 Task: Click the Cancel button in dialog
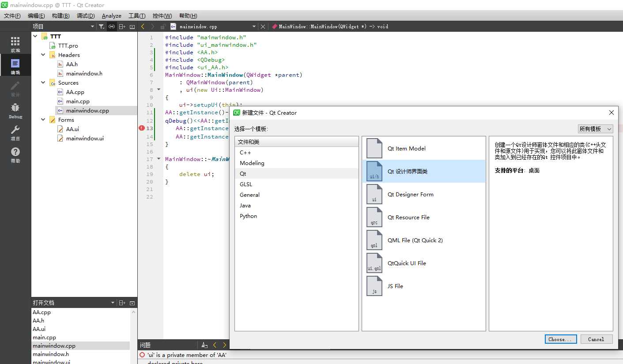point(596,339)
